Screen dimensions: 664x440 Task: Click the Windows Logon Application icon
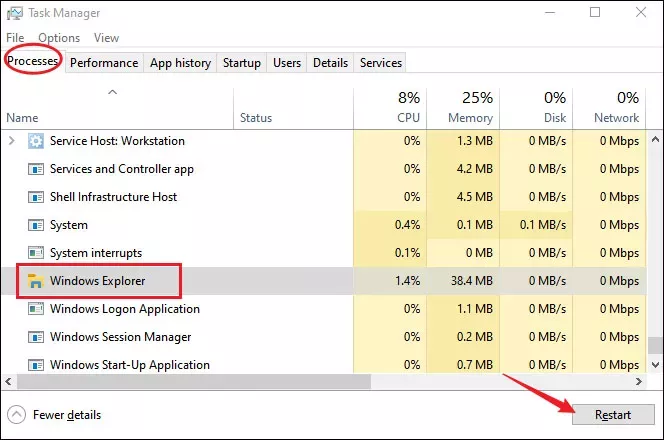[x=36, y=309]
